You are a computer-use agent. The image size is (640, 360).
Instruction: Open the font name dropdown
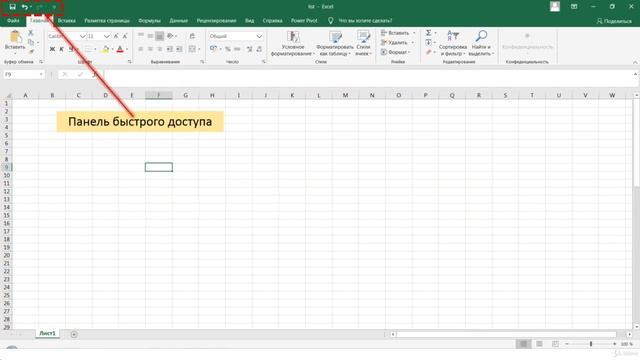83,36
